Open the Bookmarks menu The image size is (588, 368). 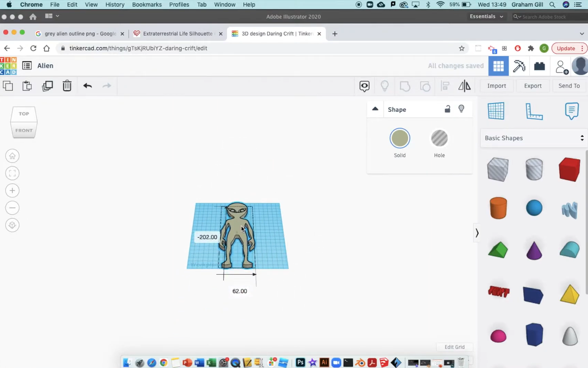coord(147,5)
